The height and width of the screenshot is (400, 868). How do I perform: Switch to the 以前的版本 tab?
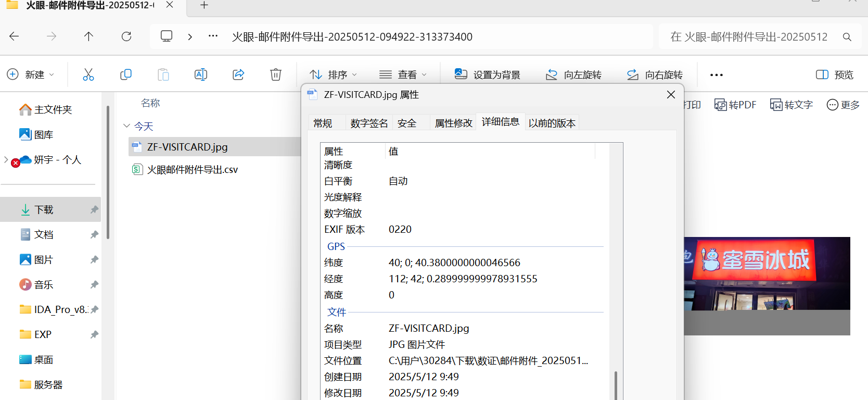point(552,123)
